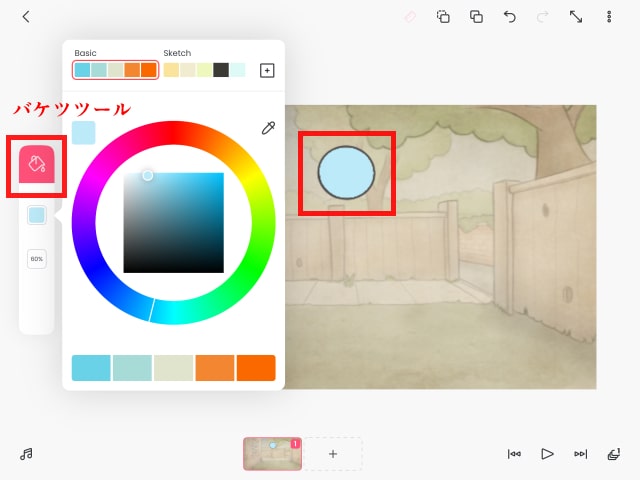The height and width of the screenshot is (480, 640).
Task: Add a new palette with plus icon
Action: coord(267,71)
